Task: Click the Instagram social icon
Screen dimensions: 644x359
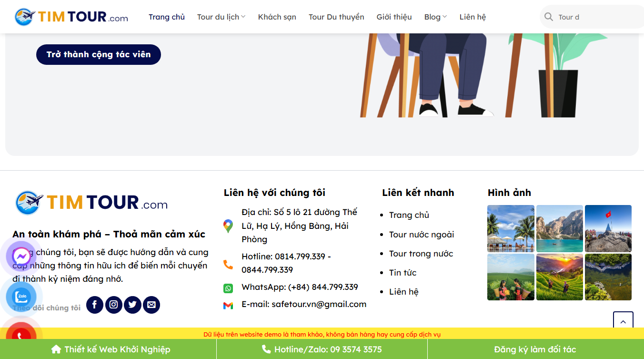Action: click(113, 305)
